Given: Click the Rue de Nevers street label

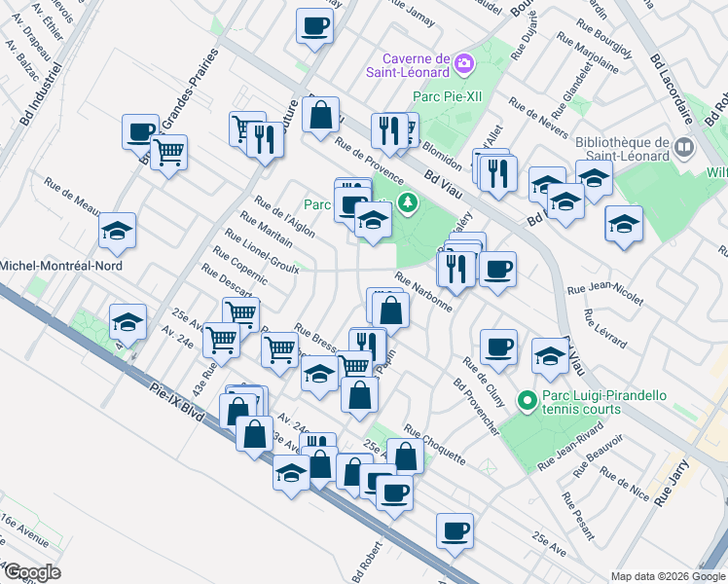Looking at the screenshot, I should pos(538,118).
